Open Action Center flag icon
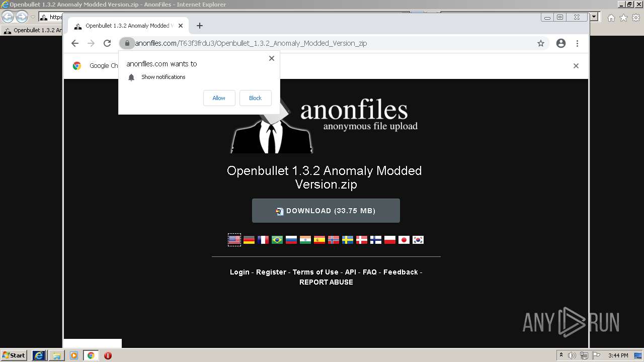644x362 pixels. [x=596, y=355]
